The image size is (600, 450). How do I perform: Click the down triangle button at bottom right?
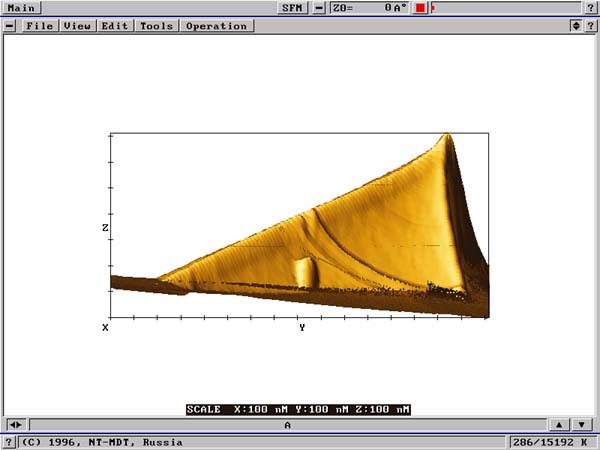(581, 425)
